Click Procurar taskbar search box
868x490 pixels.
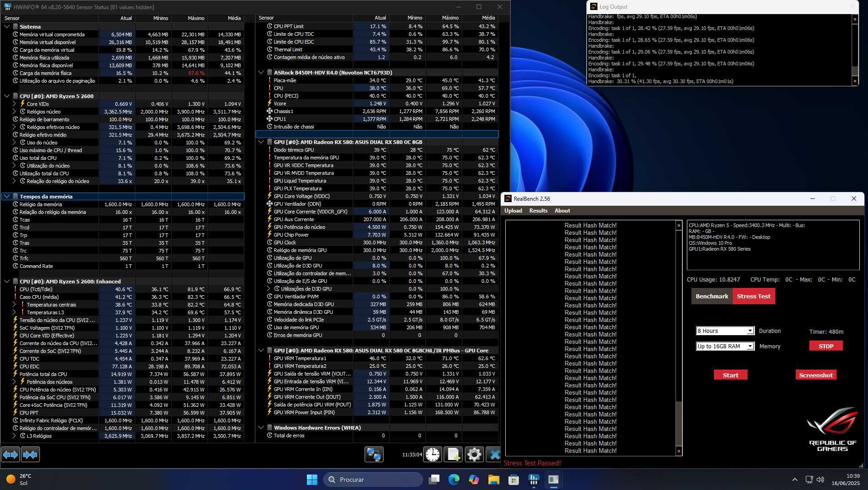click(373, 480)
